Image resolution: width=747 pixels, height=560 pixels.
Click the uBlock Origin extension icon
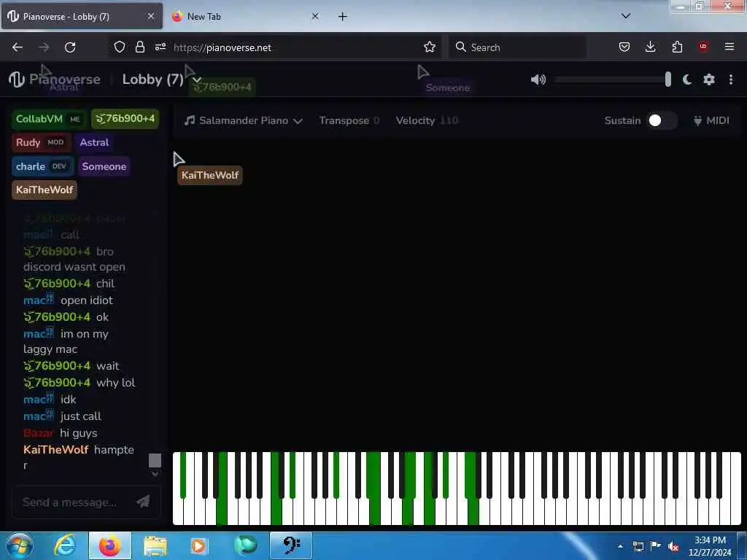click(703, 47)
